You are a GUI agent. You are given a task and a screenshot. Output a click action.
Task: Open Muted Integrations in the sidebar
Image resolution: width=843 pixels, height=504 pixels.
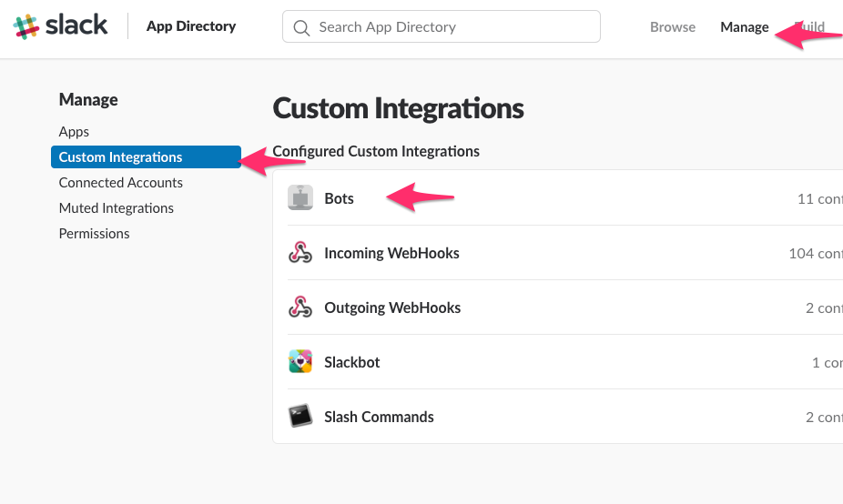tap(116, 208)
